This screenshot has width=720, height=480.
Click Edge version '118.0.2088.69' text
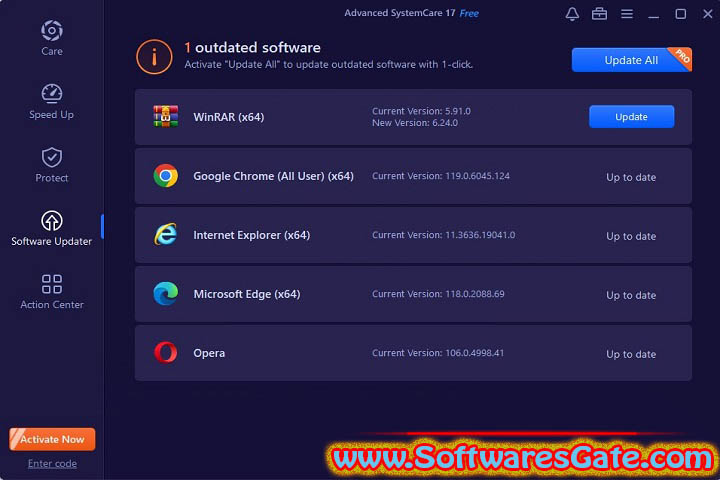click(x=474, y=294)
